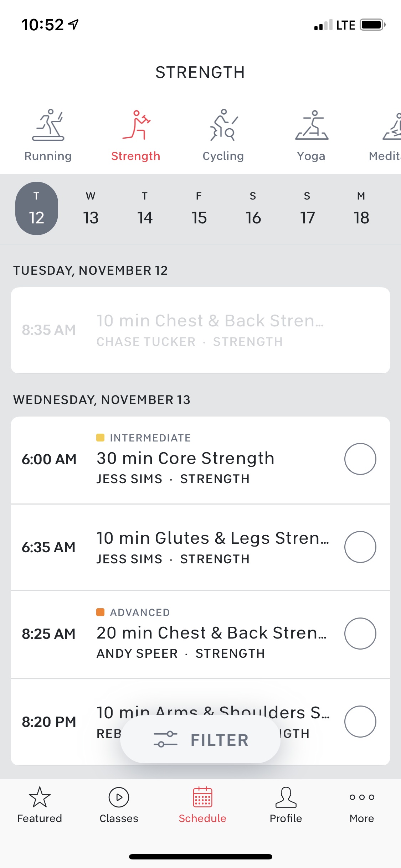The image size is (401, 868).
Task: Open the Yoga category icon
Action: tap(312, 125)
